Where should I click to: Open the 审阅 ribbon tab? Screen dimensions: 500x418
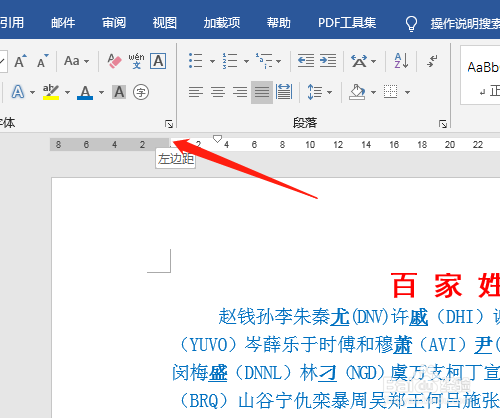click(114, 23)
